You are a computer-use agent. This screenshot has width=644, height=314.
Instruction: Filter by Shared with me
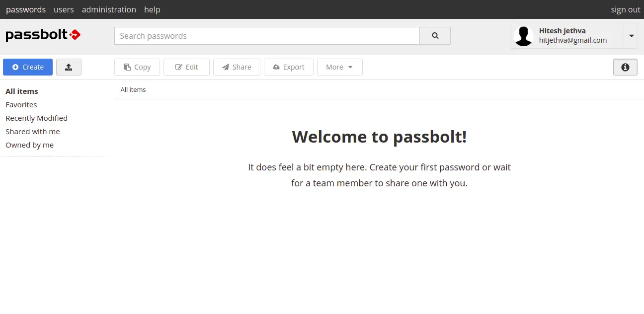[x=33, y=132]
